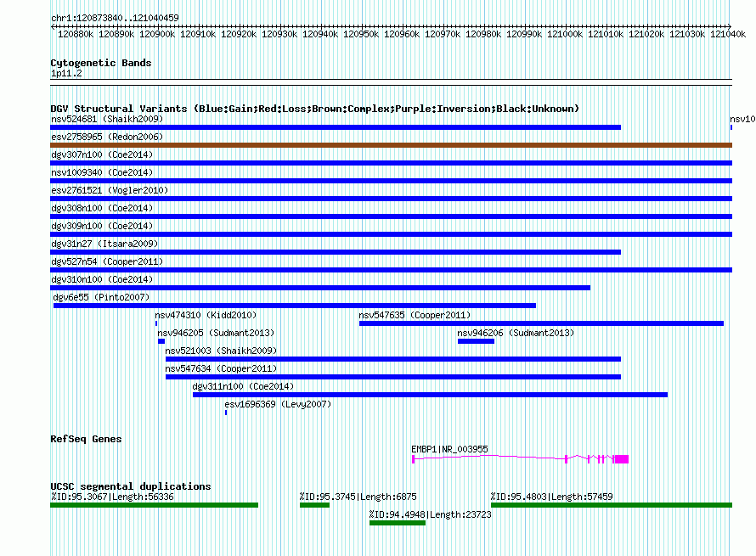Viewport: 756px width, 556px height.
Task: Click the nsv946205 (Sudmant2013) label
Action: coord(216,333)
